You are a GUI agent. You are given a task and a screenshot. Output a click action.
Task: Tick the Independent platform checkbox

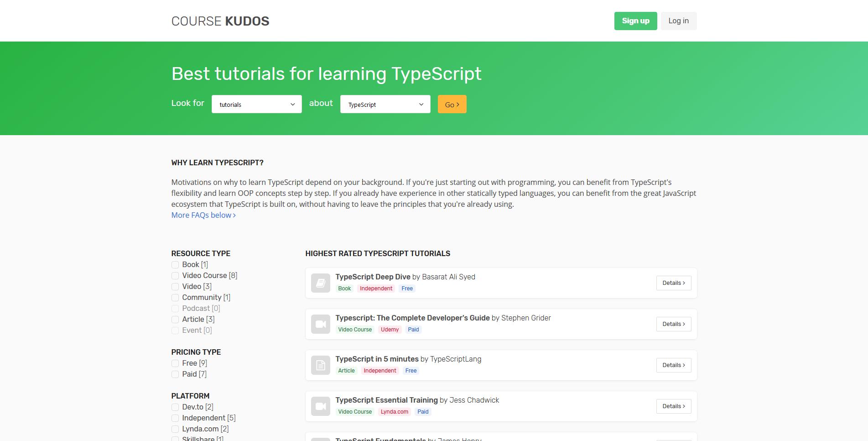175,418
